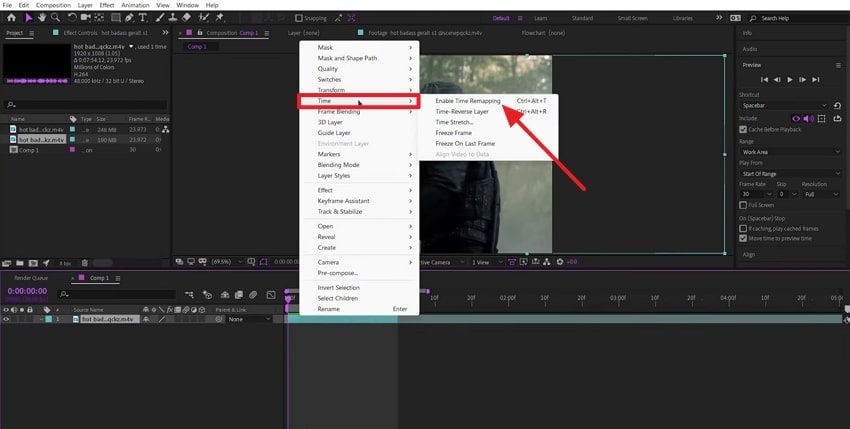Enable the Full Screen checkbox
850x429 pixels.
[x=743, y=205]
